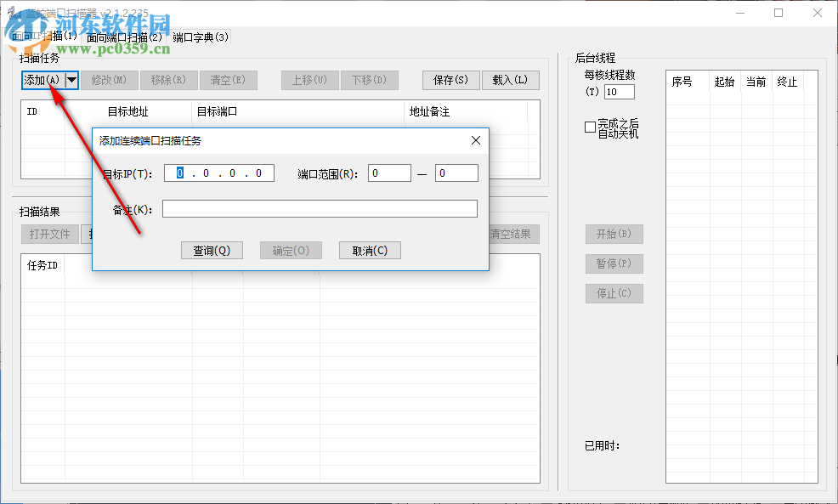The image size is (838, 504).
Task: Click the 暂停(P) button
Action: [x=614, y=263]
